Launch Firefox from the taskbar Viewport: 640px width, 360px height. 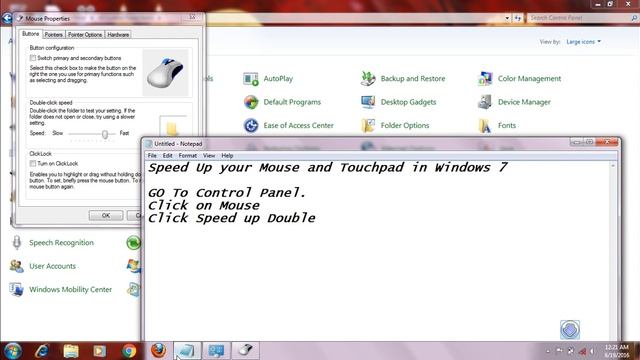coord(158,350)
